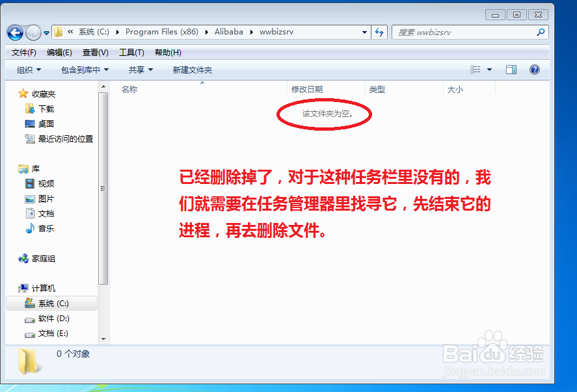Click Alibaba in the breadcrumb path

tap(228, 31)
